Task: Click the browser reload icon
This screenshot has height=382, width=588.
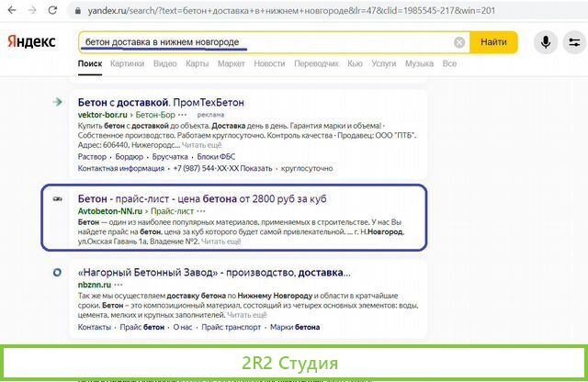Action: pos(51,11)
